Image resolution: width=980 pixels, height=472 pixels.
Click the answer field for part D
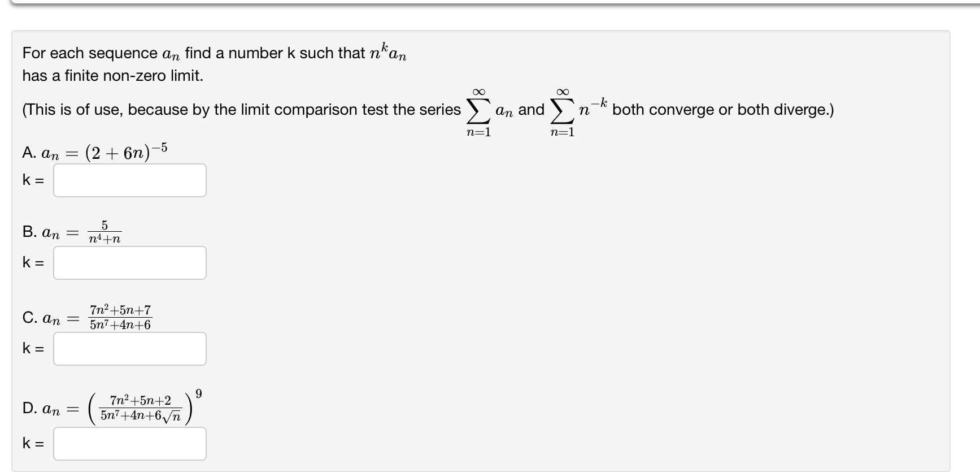pos(129,444)
